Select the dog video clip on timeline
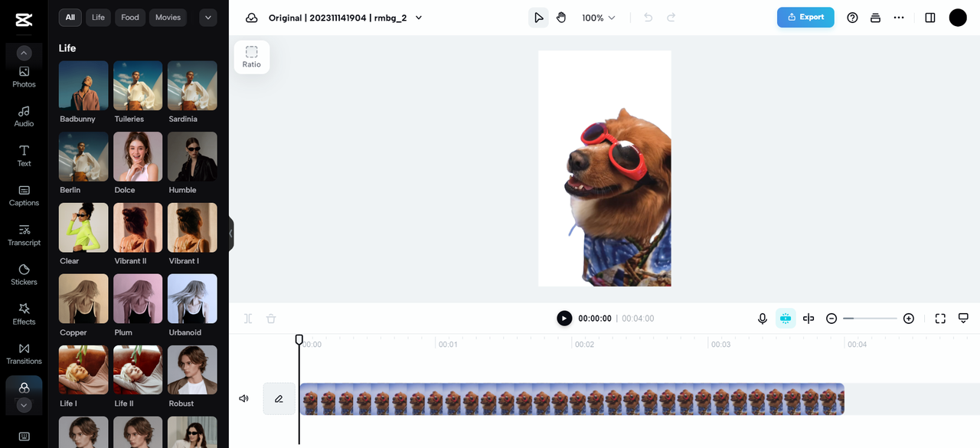Screen dimensions: 980x448 coord(572,399)
